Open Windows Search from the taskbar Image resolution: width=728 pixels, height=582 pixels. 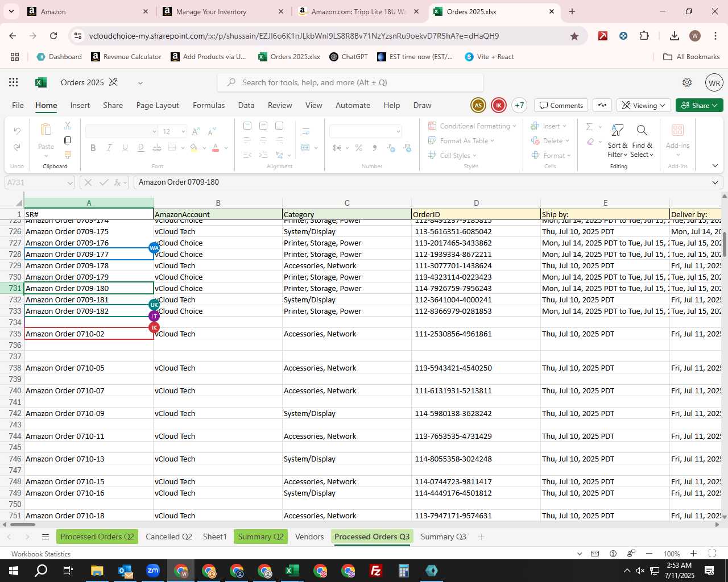click(x=41, y=571)
